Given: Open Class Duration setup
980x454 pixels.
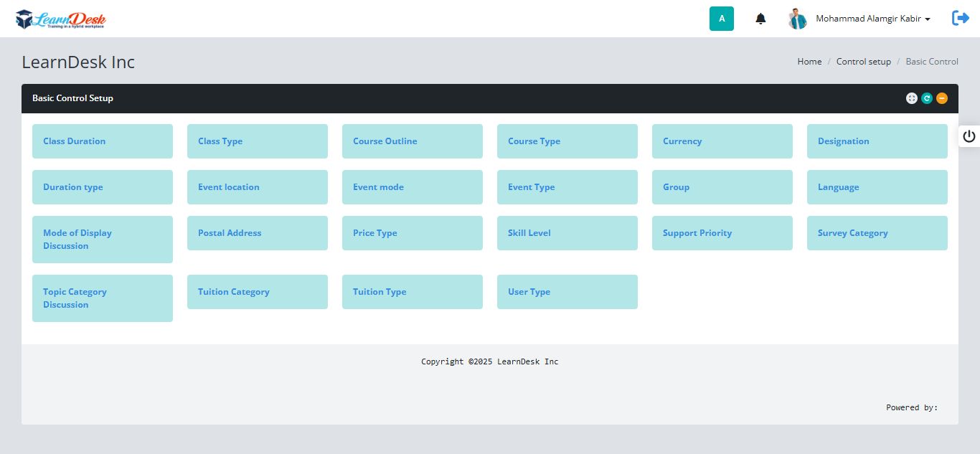Looking at the screenshot, I should (103, 141).
